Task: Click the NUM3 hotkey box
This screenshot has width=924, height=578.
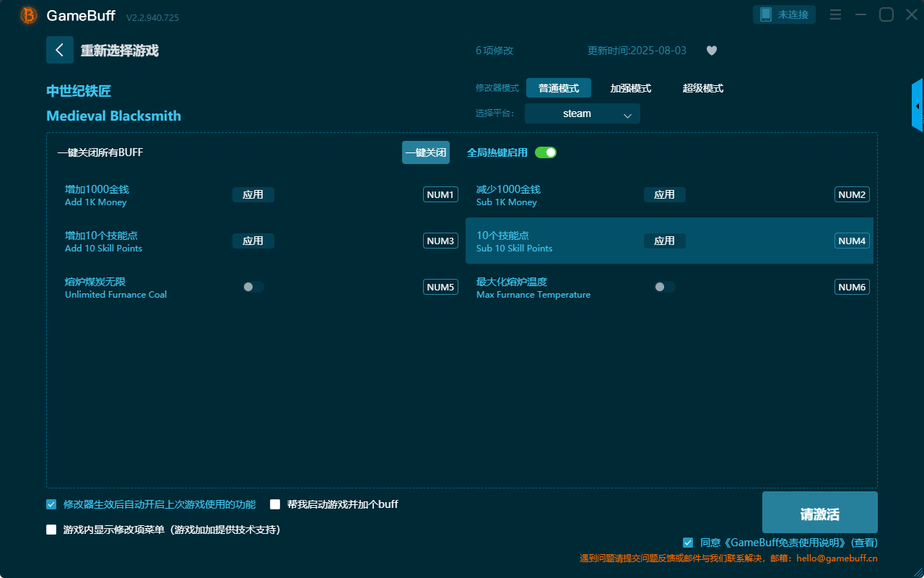Action: pos(440,241)
